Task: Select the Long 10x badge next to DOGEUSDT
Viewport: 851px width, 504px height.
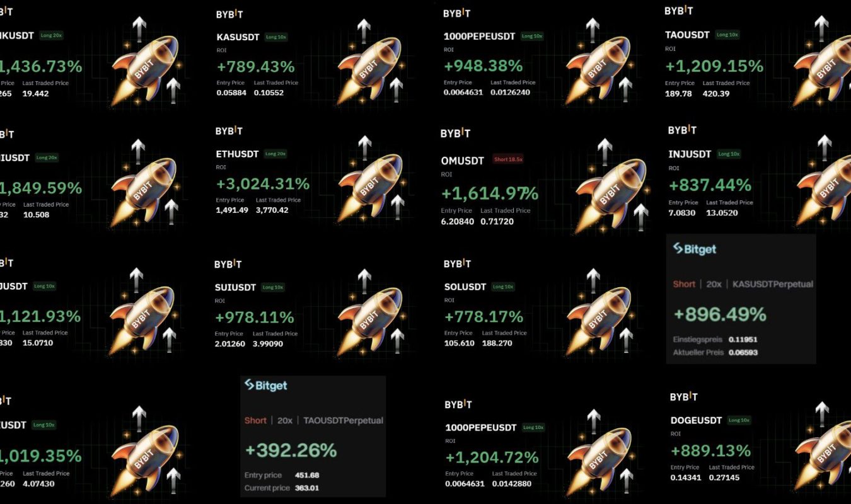Action: pyautogui.click(x=739, y=420)
